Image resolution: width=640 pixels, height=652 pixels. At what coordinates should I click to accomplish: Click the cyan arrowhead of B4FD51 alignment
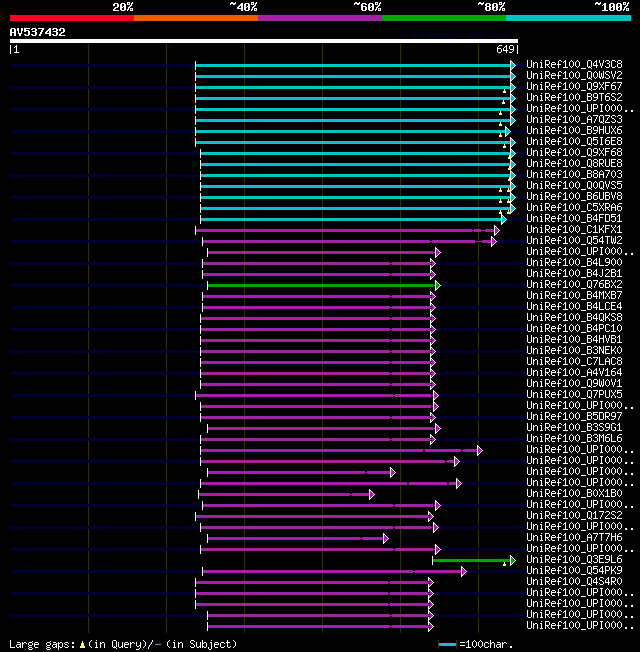(504, 220)
